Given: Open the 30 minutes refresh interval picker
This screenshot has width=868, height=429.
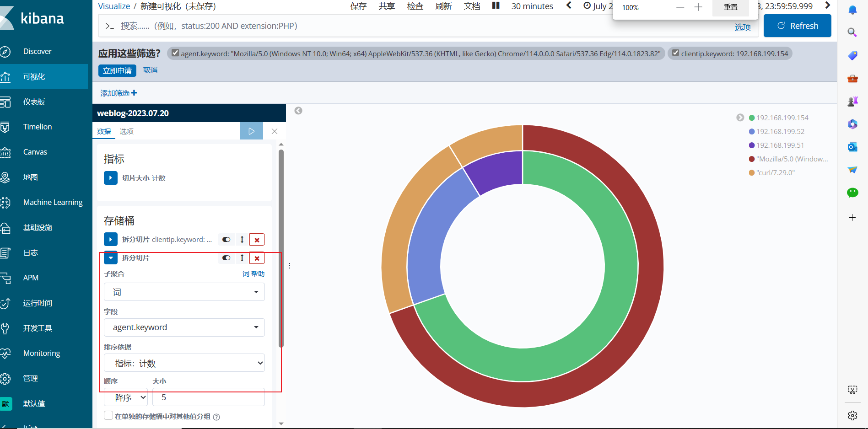Looking at the screenshot, I should 532,6.
